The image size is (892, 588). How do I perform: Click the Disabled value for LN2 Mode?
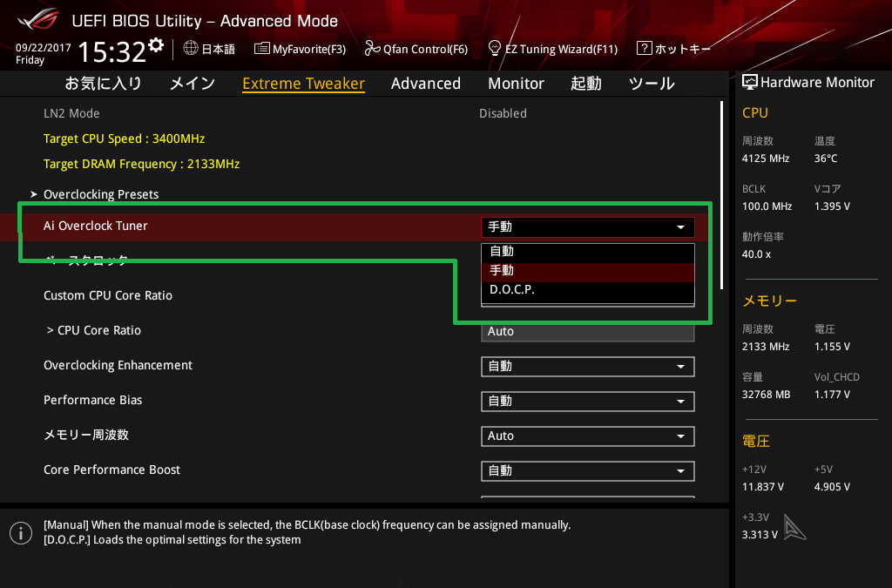pyautogui.click(x=503, y=113)
